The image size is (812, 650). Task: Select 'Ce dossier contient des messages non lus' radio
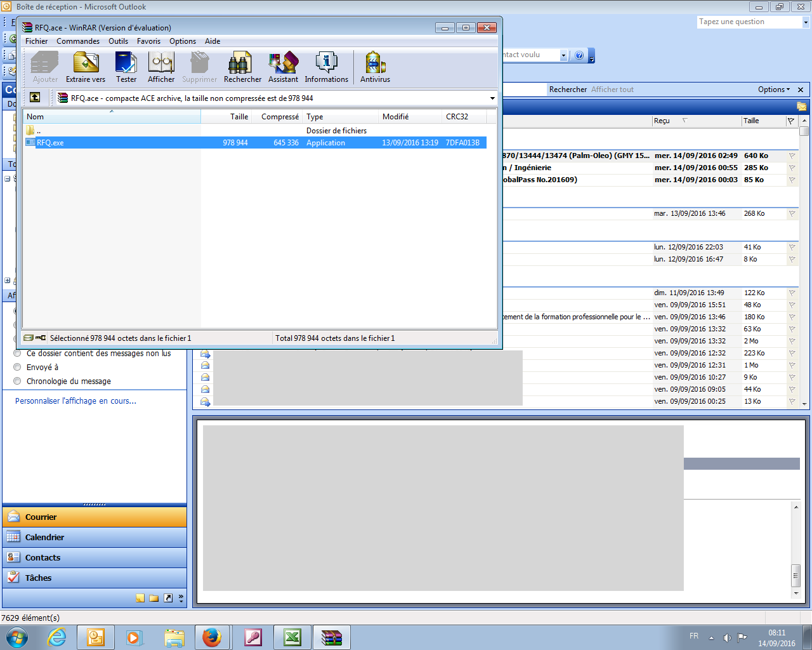[18, 354]
